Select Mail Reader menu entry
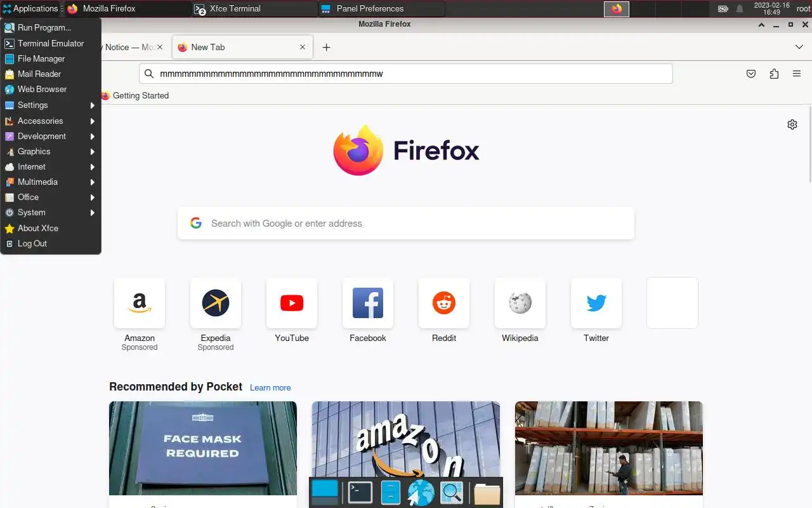 click(51, 74)
